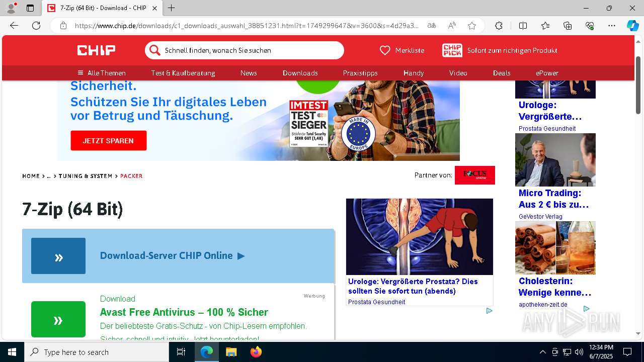This screenshot has height=362, width=644.
Task: Open the tab actions menu icon
Action: coord(30,8)
